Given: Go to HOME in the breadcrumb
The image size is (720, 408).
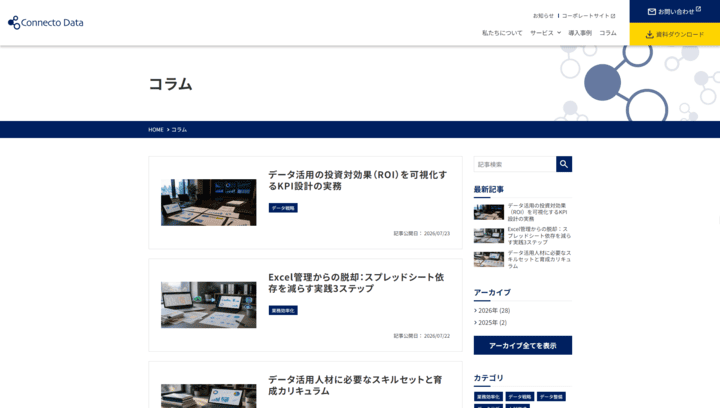Looking at the screenshot, I should click(156, 130).
